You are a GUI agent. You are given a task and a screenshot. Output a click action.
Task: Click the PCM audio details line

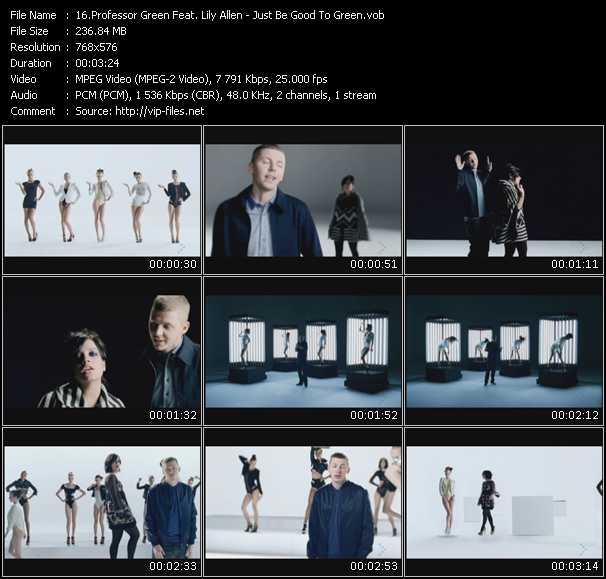[226, 95]
